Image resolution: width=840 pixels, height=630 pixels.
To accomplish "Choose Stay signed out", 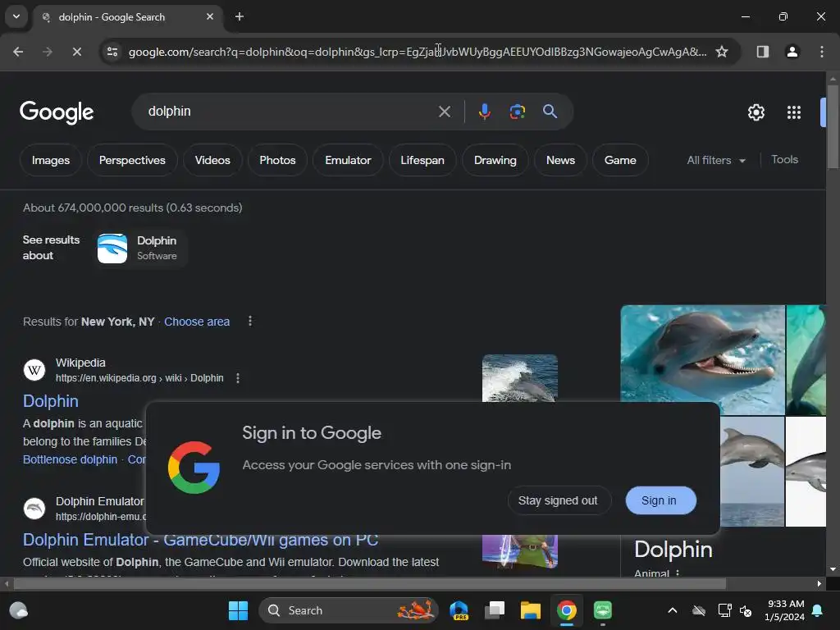I will (x=558, y=500).
